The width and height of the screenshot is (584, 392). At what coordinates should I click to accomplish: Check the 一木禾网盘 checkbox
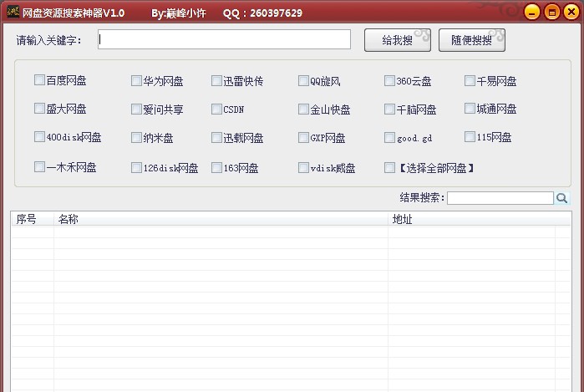click(39, 166)
